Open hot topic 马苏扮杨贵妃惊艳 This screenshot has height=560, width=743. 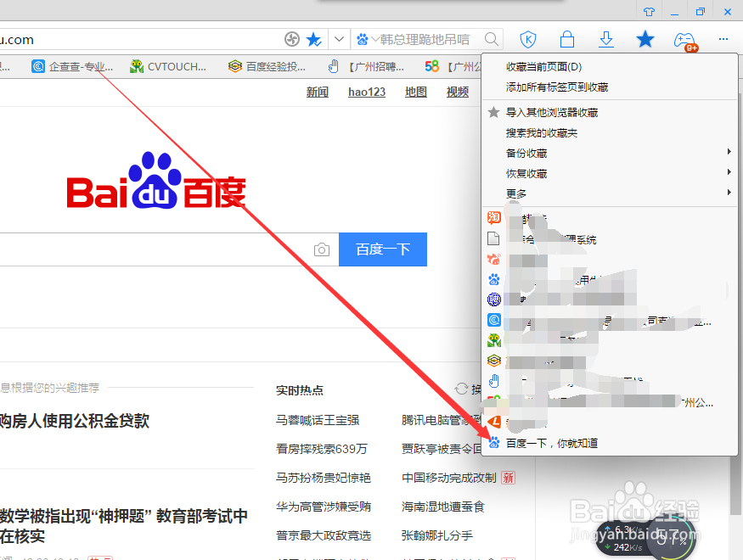[324, 478]
